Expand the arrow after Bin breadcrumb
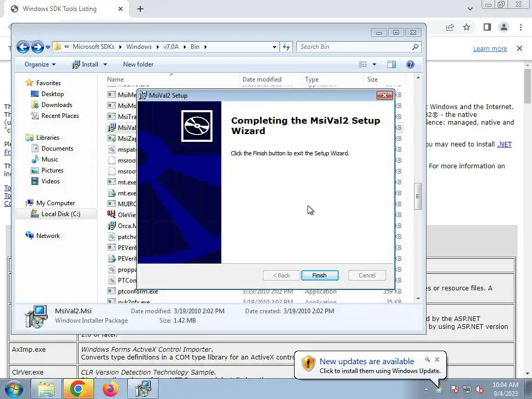The width and height of the screenshot is (532, 399). tap(205, 47)
